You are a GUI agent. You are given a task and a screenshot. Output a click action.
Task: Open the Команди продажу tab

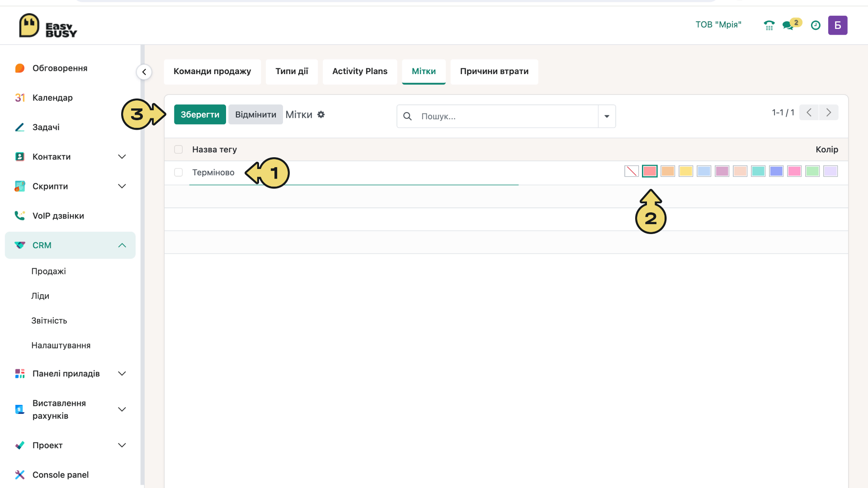(x=212, y=71)
